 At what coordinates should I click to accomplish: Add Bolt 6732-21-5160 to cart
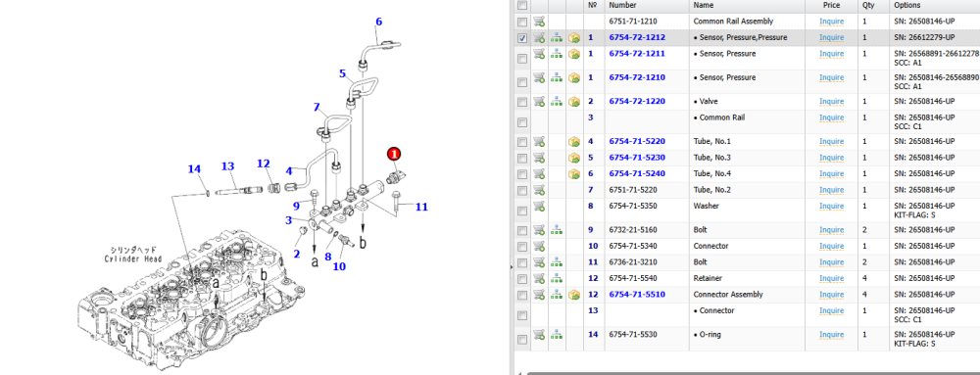click(x=539, y=230)
